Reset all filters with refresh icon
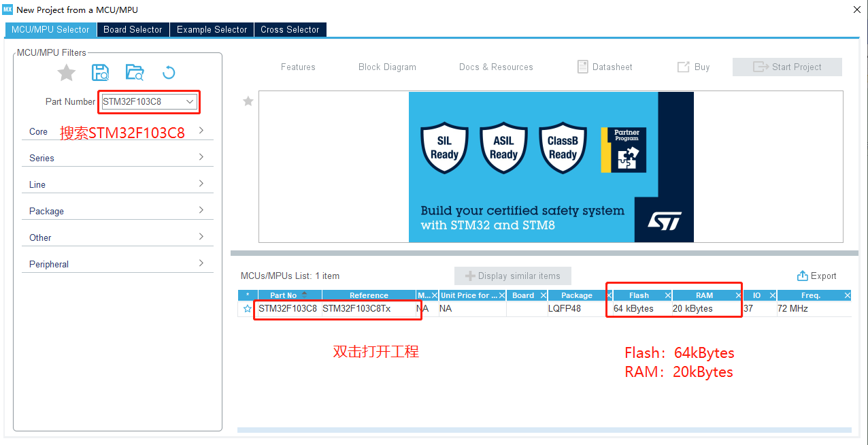The image size is (868, 445). pyautogui.click(x=169, y=73)
